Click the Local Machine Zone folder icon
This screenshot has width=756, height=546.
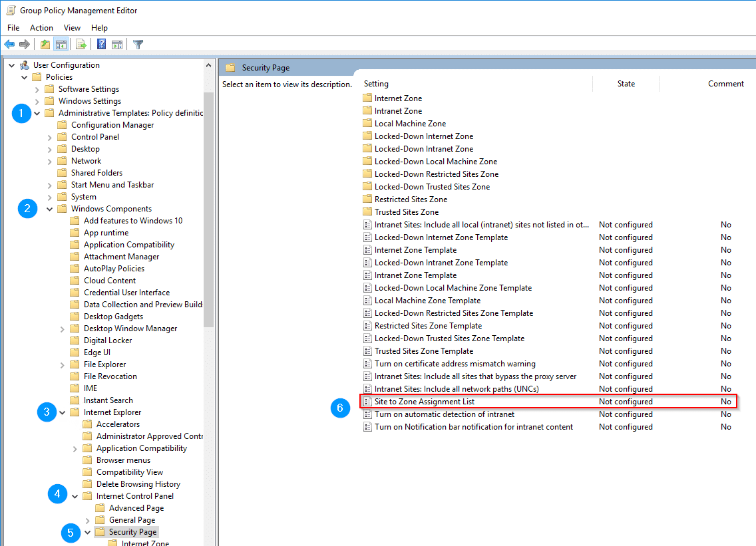click(x=367, y=124)
